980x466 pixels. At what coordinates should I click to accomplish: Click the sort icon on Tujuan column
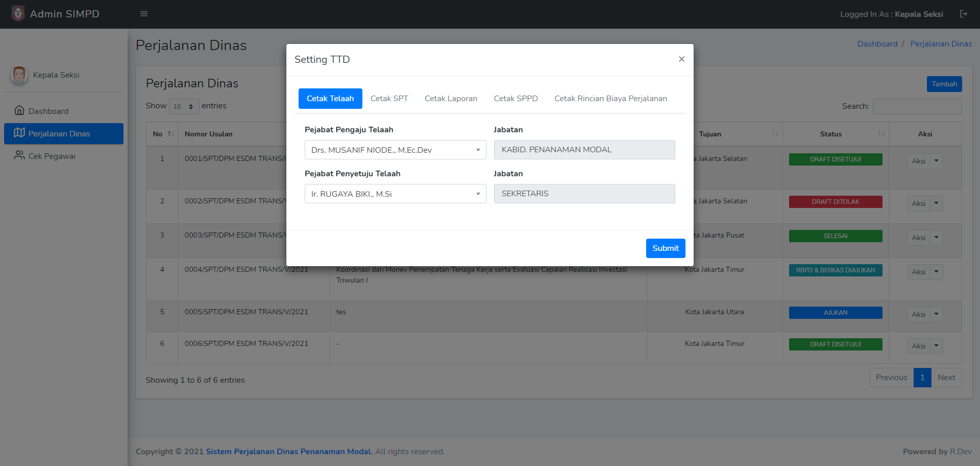pos(775,134)
